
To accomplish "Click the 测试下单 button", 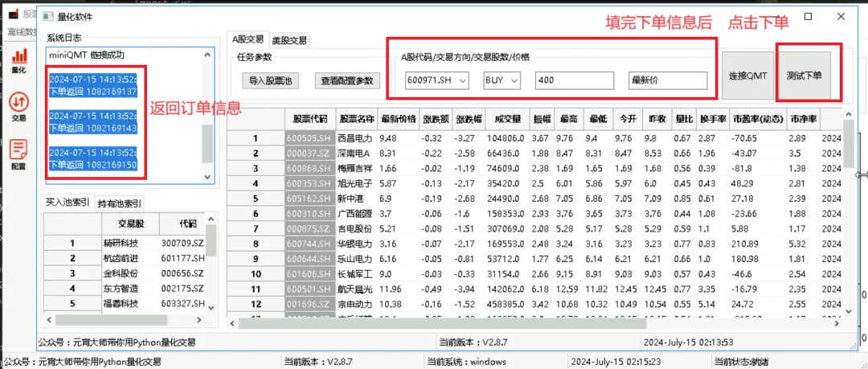I will [x=805, y=76].
